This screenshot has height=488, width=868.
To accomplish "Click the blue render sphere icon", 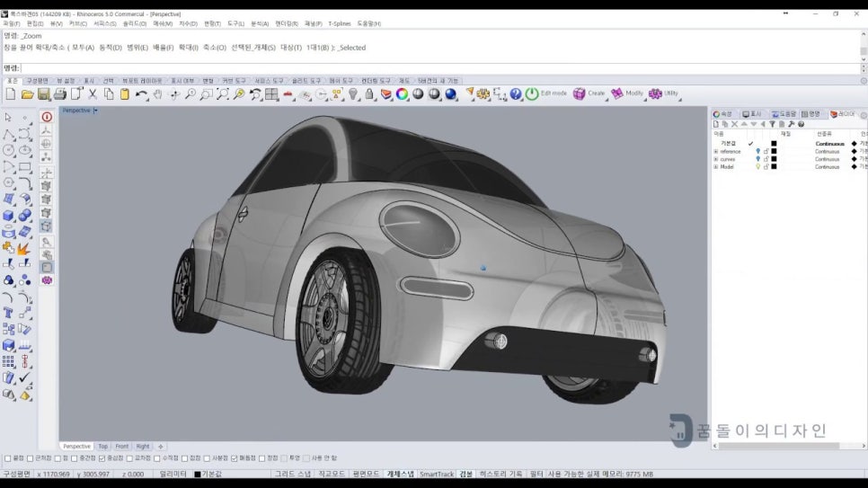I will coord(450,94).
